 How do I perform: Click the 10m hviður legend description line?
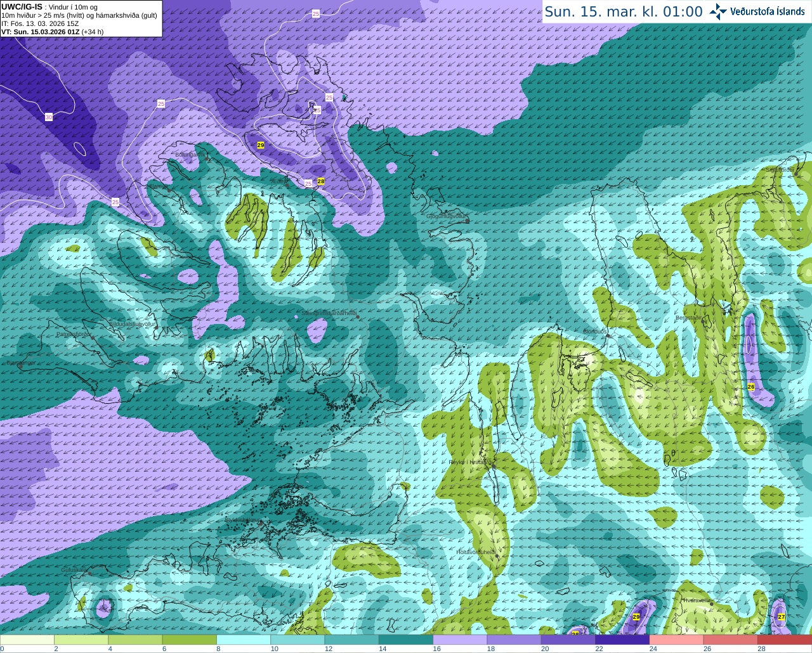pyautogui.click(x=79, y=15)
